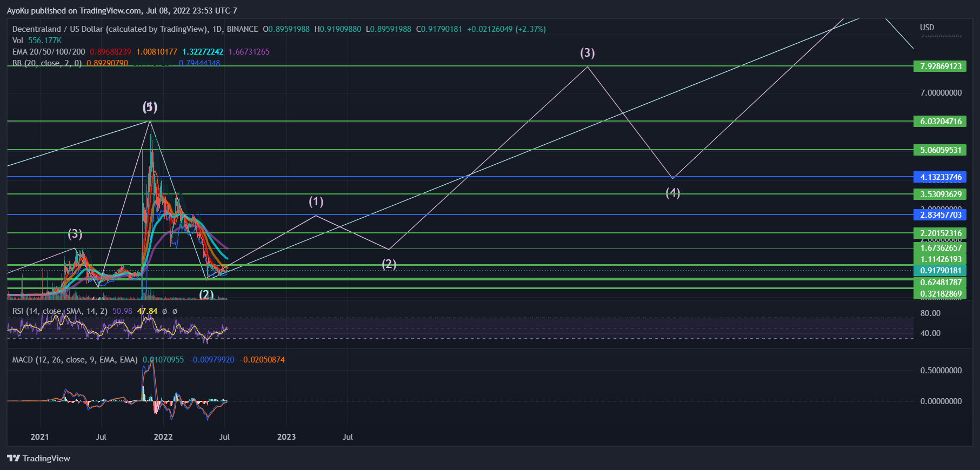Click the open price O0.89591988

[x=286, y=29]
